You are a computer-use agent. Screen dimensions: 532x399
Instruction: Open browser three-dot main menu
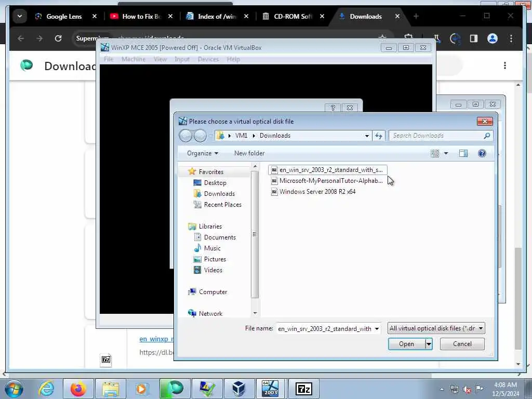511,38
